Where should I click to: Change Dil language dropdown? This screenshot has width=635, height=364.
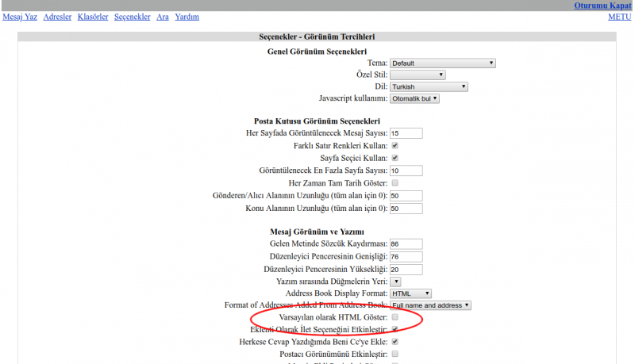(429, 86)
